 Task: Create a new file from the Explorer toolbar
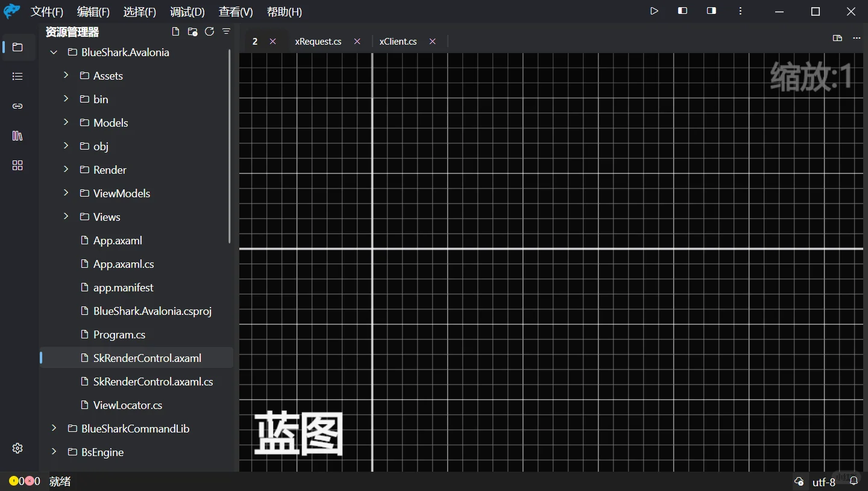click(175, 31)
